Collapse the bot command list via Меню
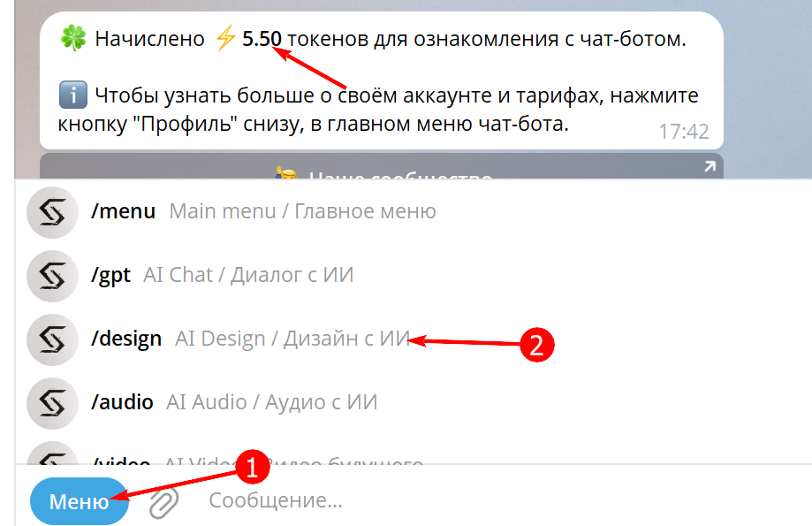 pos(78,501)
